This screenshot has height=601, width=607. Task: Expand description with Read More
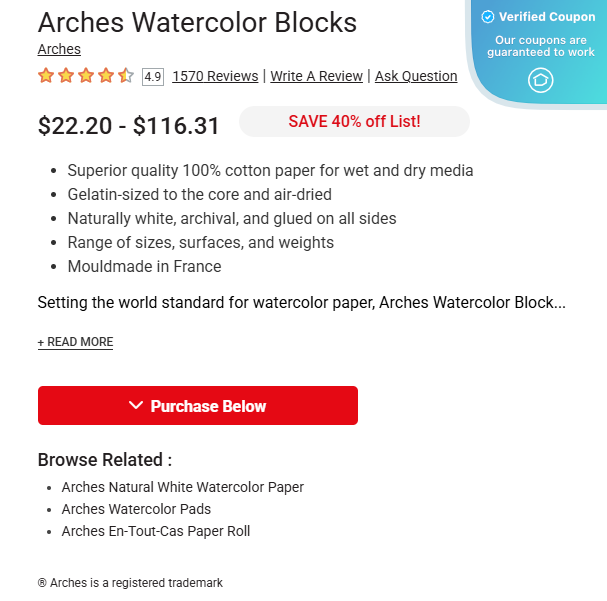75,342
